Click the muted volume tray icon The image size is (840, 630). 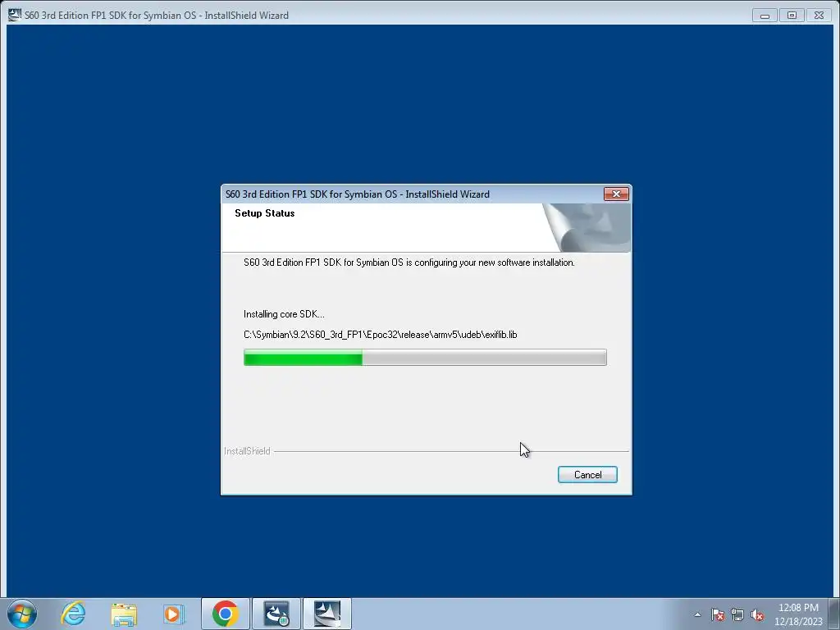pyautogui.click(x=757, y=614)
